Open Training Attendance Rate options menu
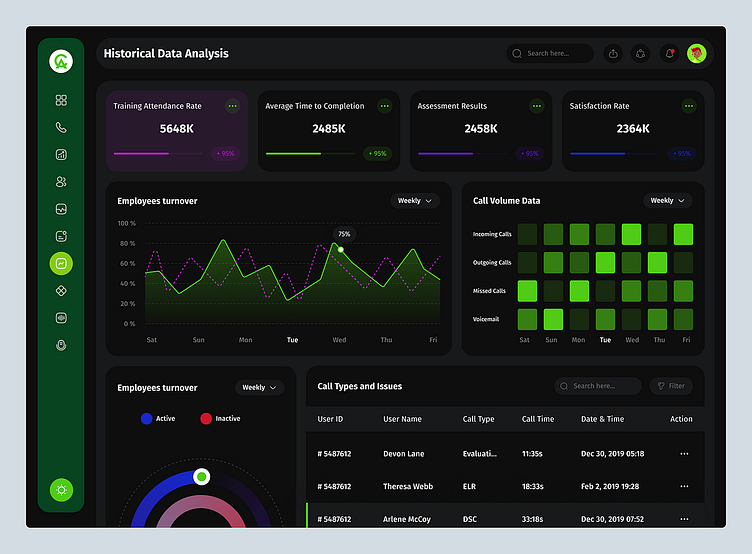 (x=233, y=106)
